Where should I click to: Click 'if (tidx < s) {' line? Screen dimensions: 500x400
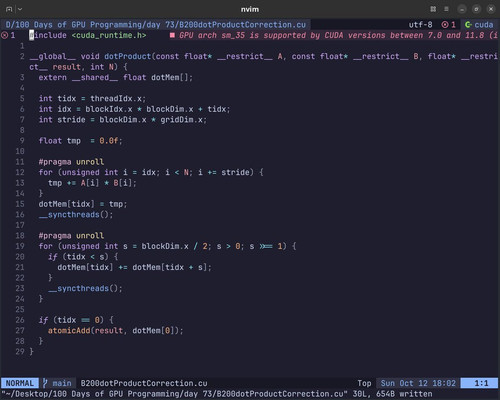83,257
